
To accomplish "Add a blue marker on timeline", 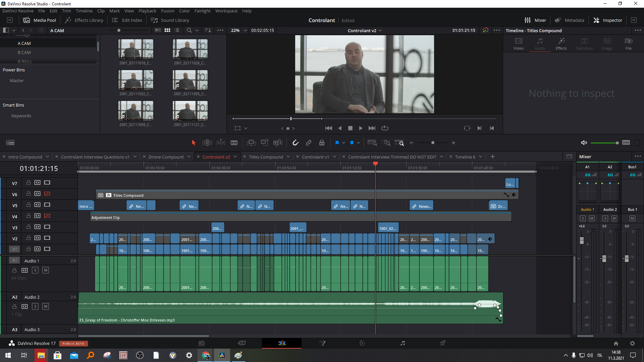I will pos(352,143).
